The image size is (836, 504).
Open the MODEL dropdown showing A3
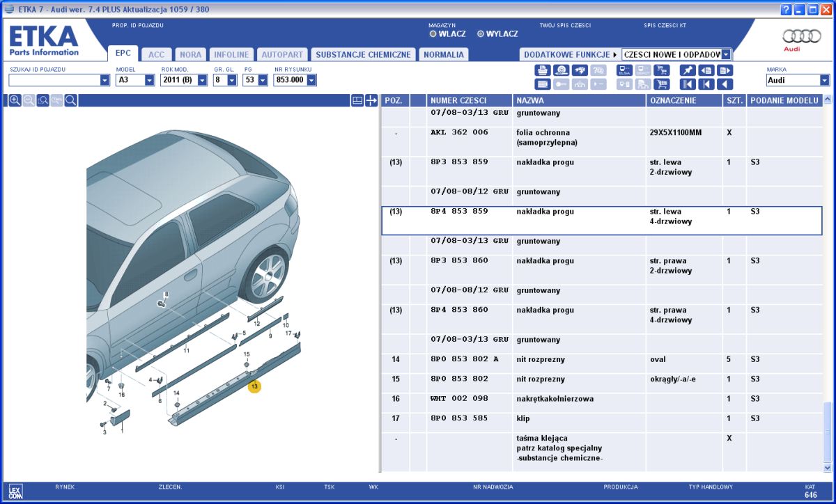[150, 80]
